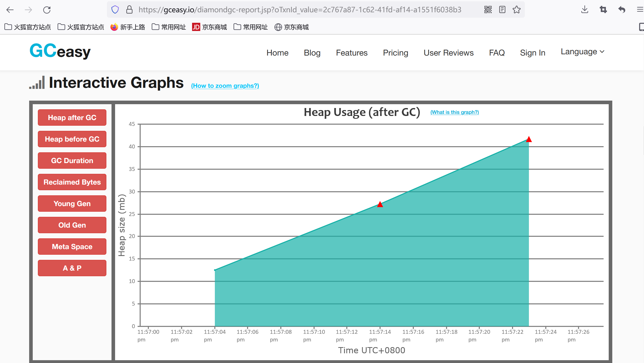This screenshot has height=363, width=644.
Task: Open the 京东商城 bookmark with globe icon
Action: pyautogui.click(x=292, y=27)
